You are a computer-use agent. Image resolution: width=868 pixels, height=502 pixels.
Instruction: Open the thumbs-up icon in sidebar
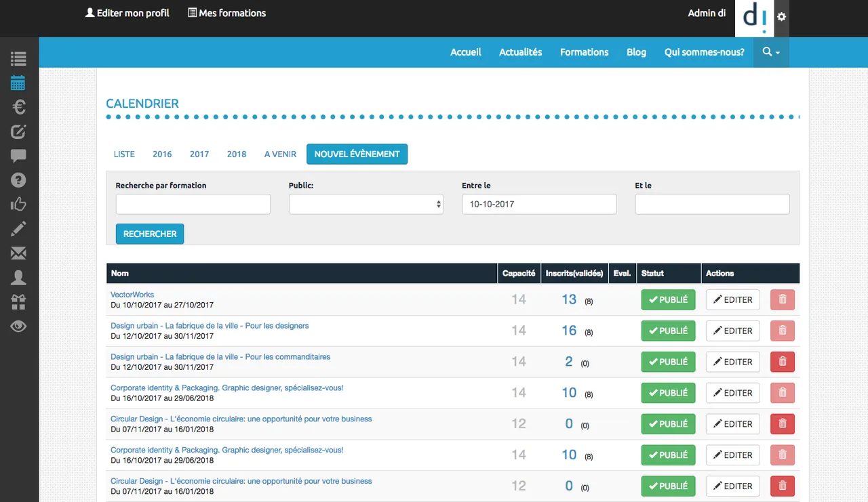point(18,204)
